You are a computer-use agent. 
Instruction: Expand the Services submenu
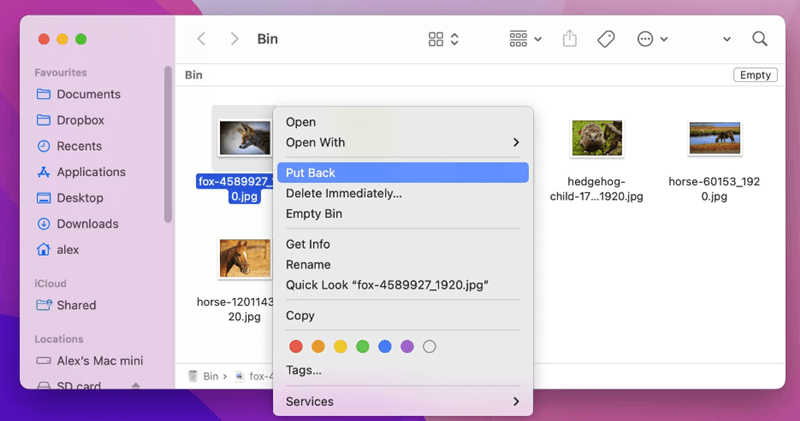coord(403,402)
